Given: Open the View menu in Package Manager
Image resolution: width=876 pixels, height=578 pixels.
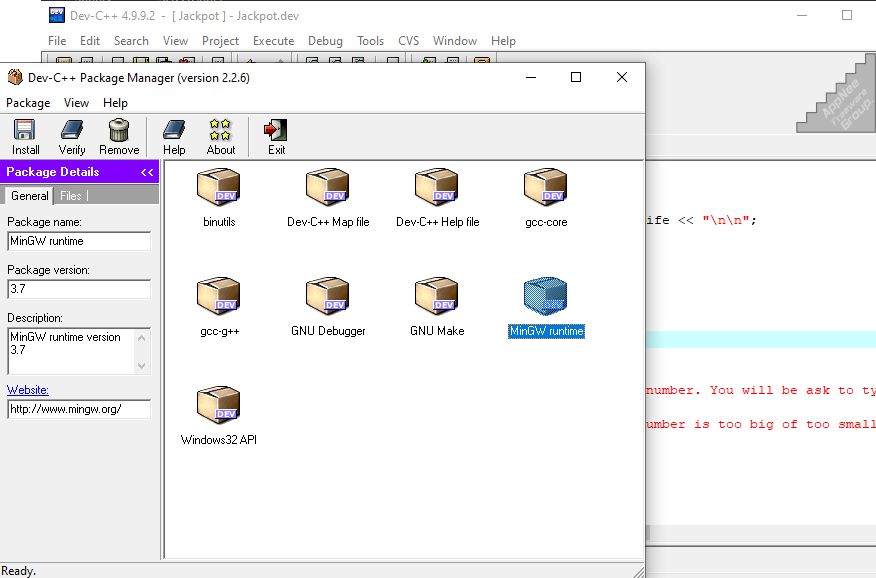Looking at the screenshot, I should (76, 103).
